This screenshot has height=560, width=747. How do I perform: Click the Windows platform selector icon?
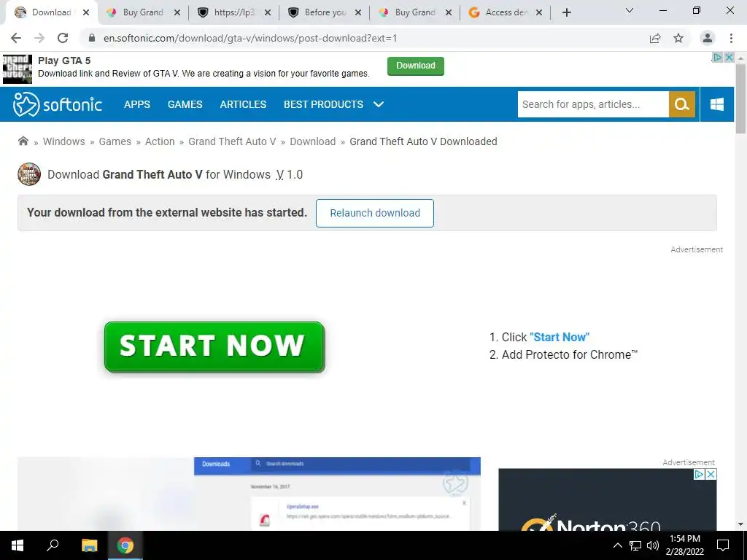pyautogui.click(x=717, y=104)
